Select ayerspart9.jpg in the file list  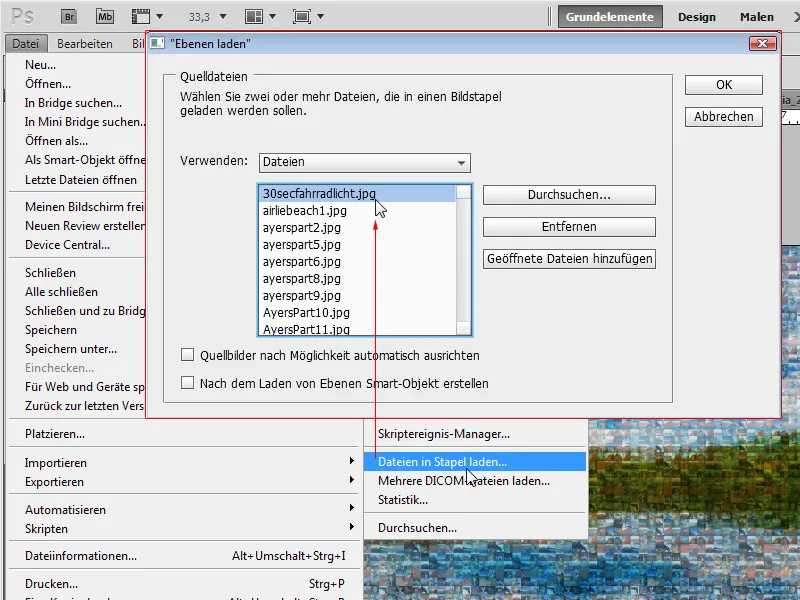(x=357, y=295)
